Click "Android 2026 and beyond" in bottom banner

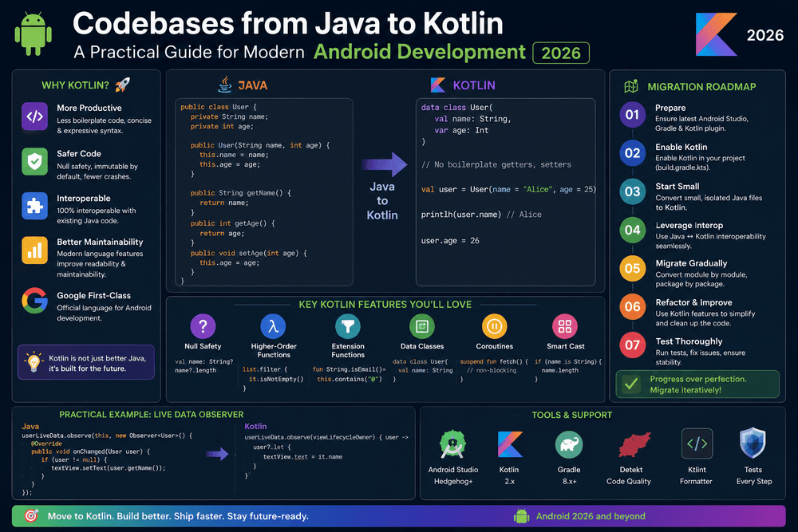click(x=591, y=516)
